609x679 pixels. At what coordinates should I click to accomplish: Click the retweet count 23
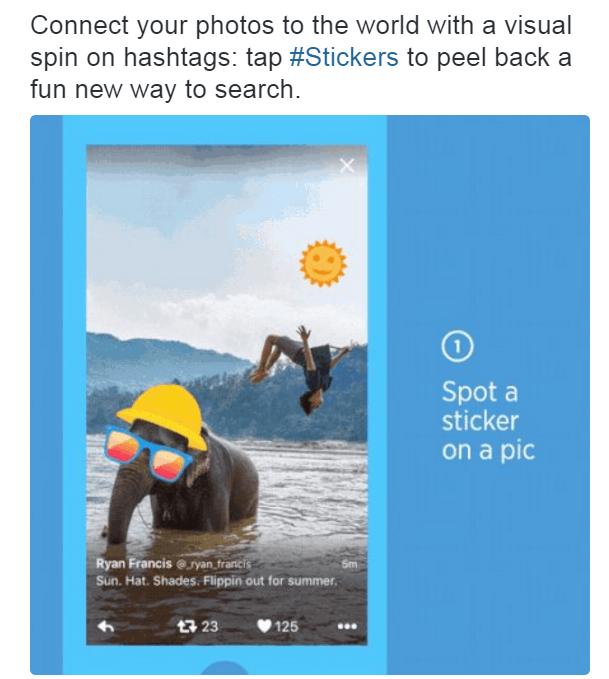[210, 626]
